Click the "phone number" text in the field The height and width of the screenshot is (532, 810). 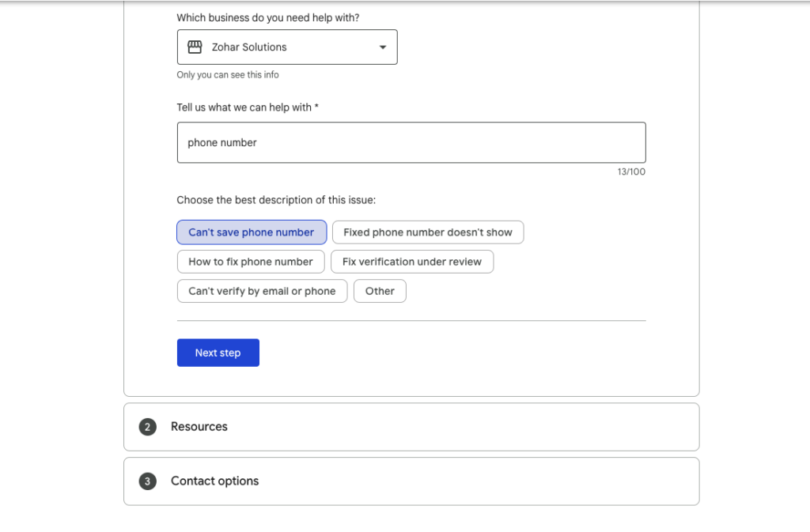tap(221, 142)
